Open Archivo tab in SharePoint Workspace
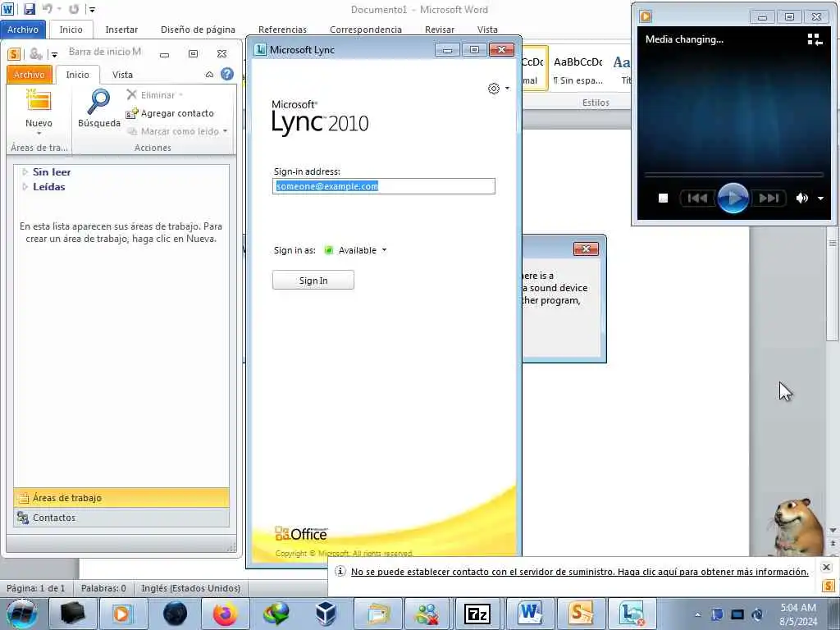The width and height of the screenshot is (840, 630). click(x=30, y=75)
